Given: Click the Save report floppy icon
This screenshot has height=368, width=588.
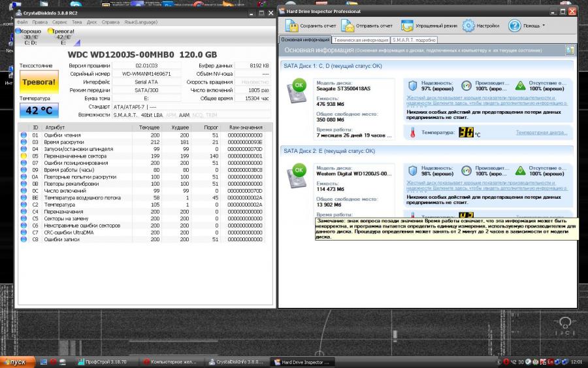Looking at the screenshot, I should [291, 25].
